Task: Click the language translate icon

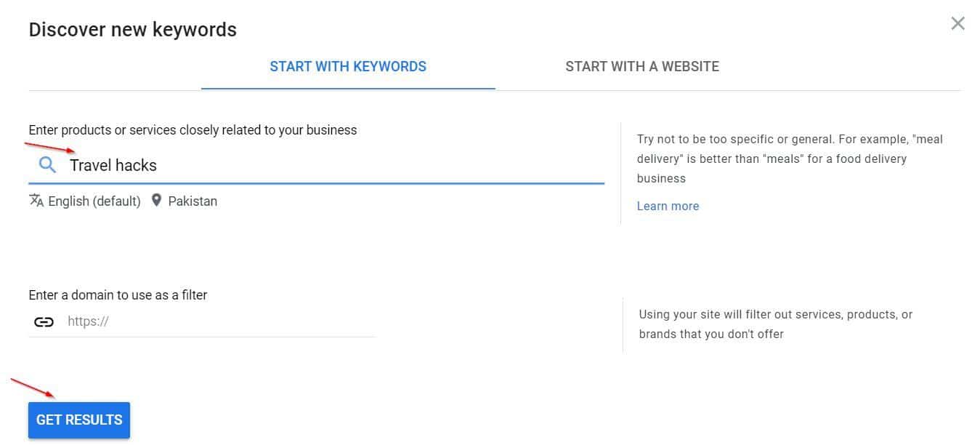Action: (36, 201)
